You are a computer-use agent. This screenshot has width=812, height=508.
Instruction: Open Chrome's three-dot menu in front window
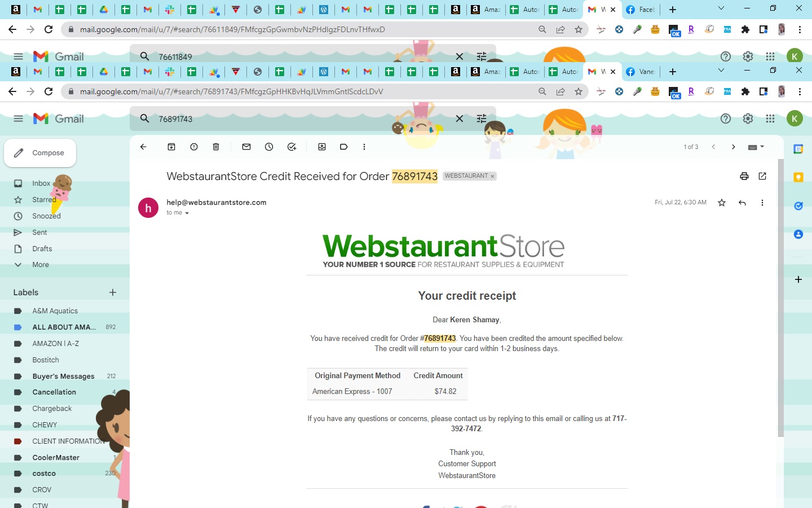click(800, 91)
